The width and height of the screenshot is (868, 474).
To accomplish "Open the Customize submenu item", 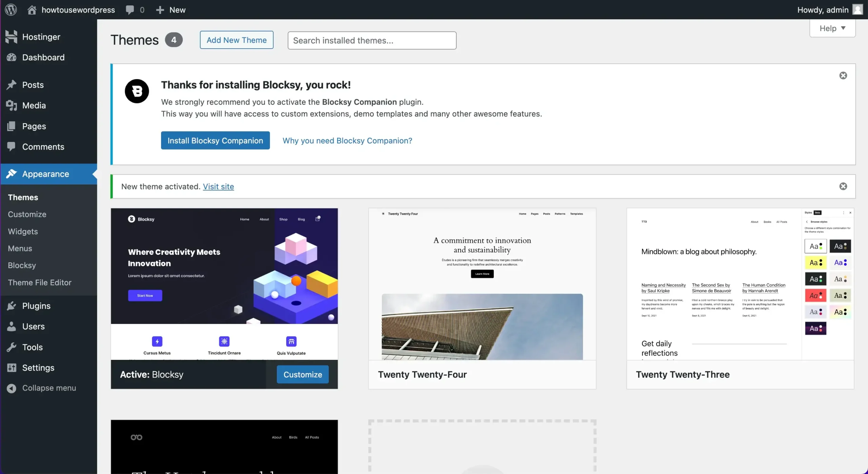I will (27, 214).
